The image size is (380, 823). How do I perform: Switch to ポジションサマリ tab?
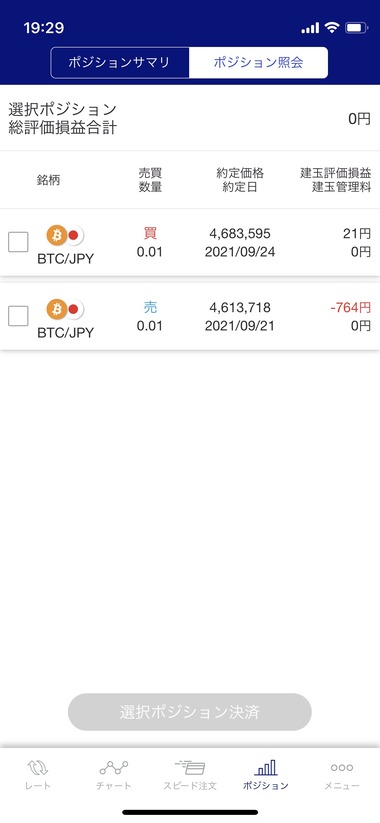pyautogui.click(x=120, y=63)
